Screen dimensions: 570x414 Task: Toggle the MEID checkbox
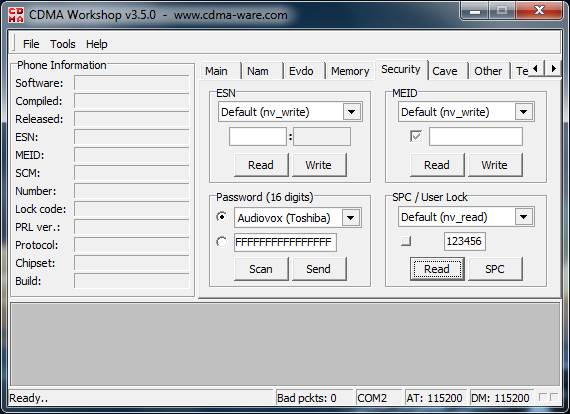point(416,136)
